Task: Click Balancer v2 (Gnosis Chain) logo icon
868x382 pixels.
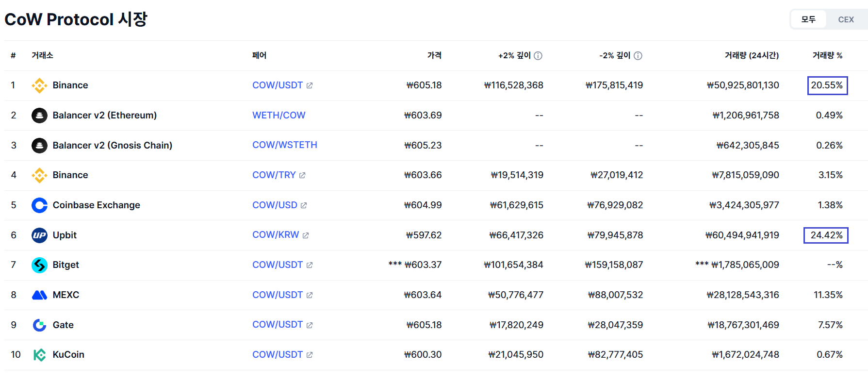Action: 39,145
